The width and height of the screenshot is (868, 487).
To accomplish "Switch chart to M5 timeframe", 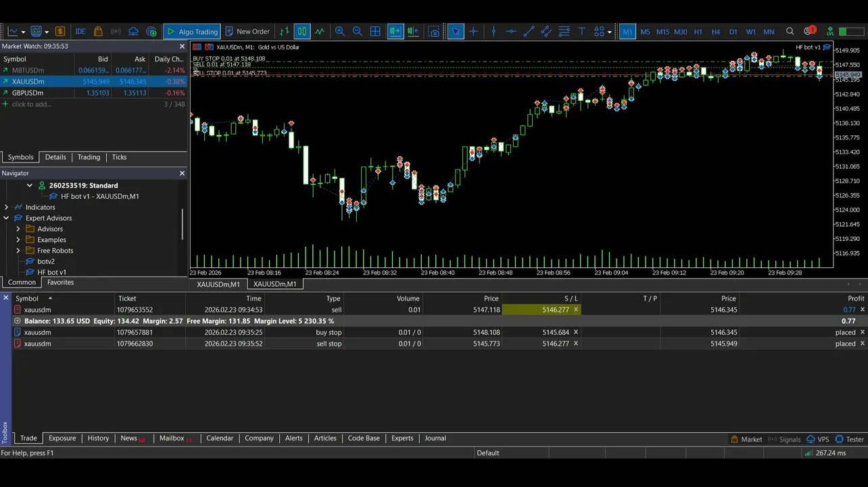I will click(645, 31).
